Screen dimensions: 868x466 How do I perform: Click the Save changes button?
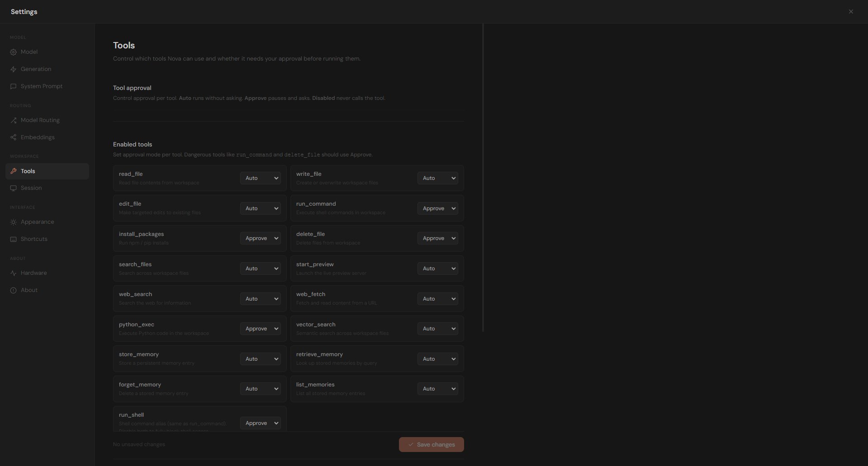pyautogui.click(x=431, y=444)
